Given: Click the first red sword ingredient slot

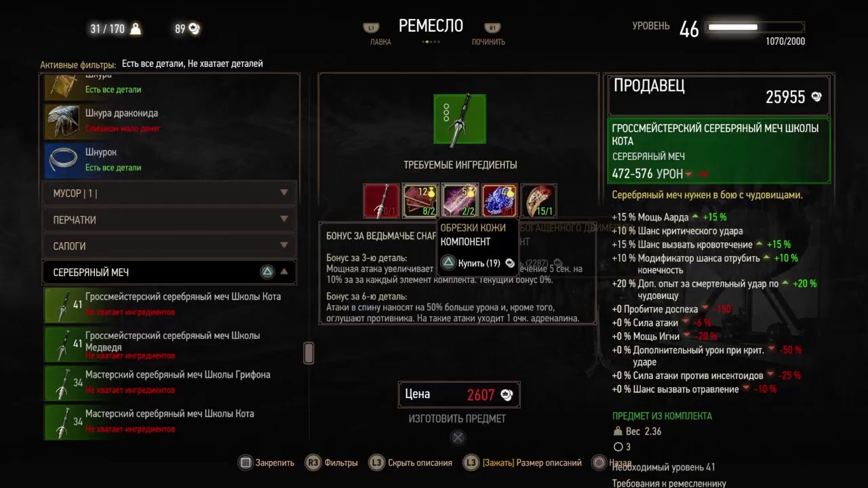Looking at the screenshot, I should tap(381, 201).
